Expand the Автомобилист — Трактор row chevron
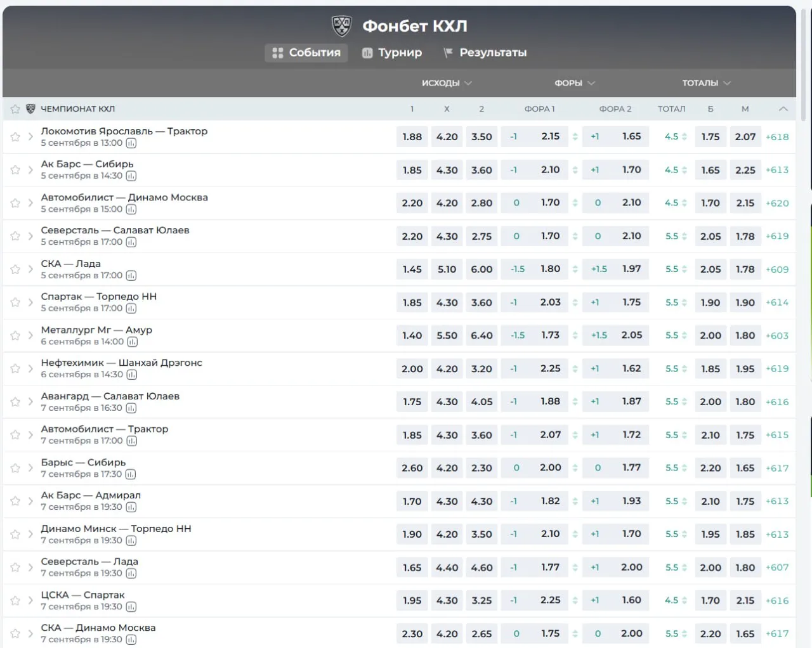This screenshot has height=648, width=812. point(30,435)
